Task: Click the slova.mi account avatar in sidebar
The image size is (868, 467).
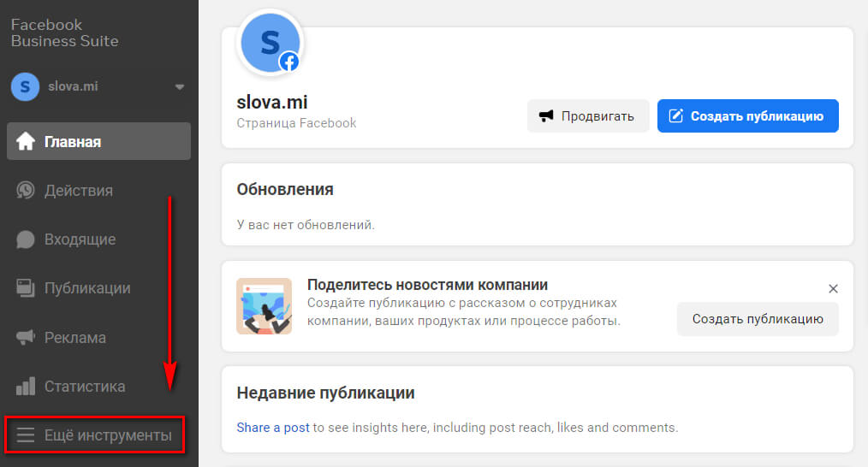Action: coord(25,86)
